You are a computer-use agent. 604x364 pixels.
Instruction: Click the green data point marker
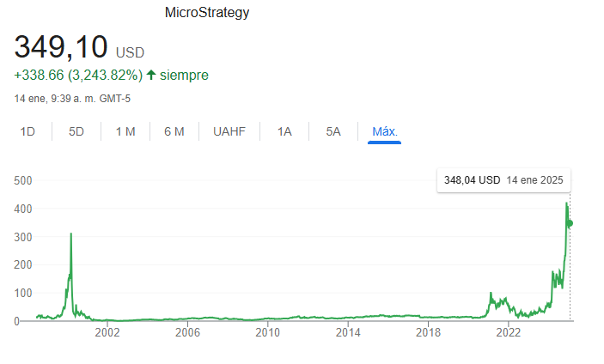(570, 223)
